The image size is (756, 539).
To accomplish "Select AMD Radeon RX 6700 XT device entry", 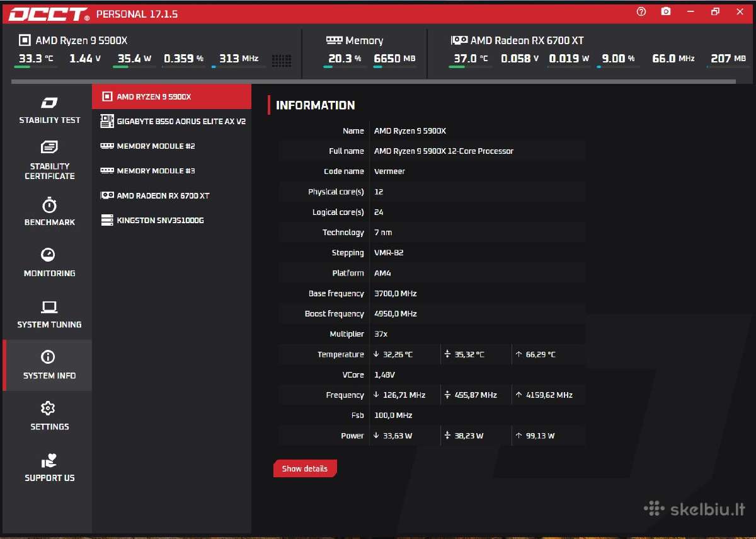I will pos(171,195).
